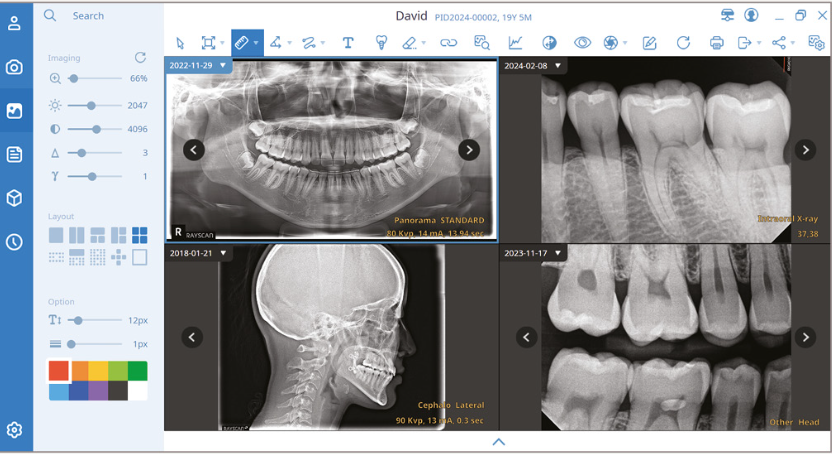Open the print icon in toolbar
The width and height of the screenshot is (832, 454).
tap(716, 43)
